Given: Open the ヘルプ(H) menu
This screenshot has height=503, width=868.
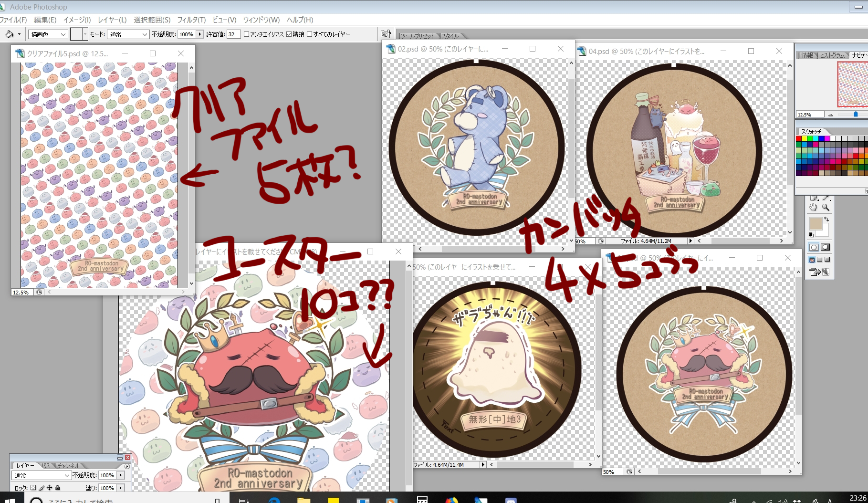Looking at the screenshot, I should pyautogui.click(x=300, y=20).
